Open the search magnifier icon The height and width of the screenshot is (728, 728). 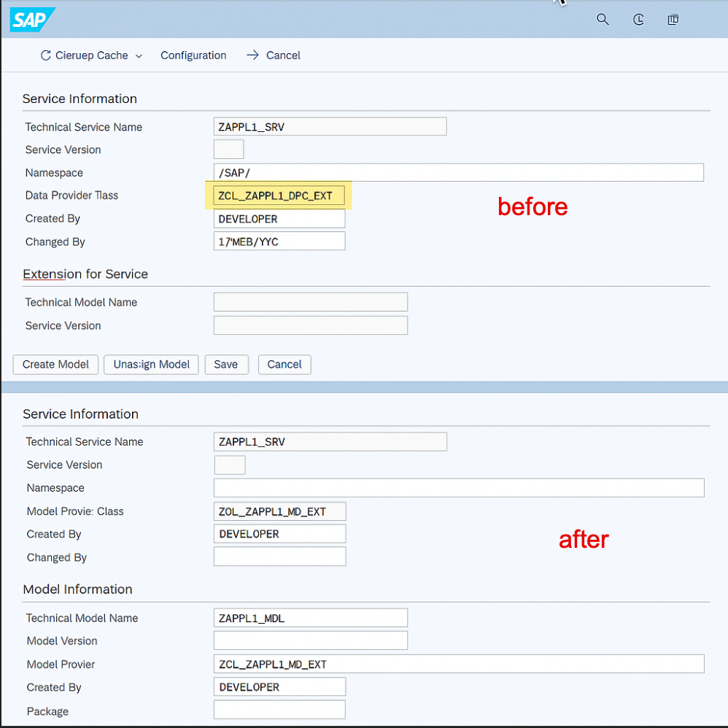[x=603, y=19]
